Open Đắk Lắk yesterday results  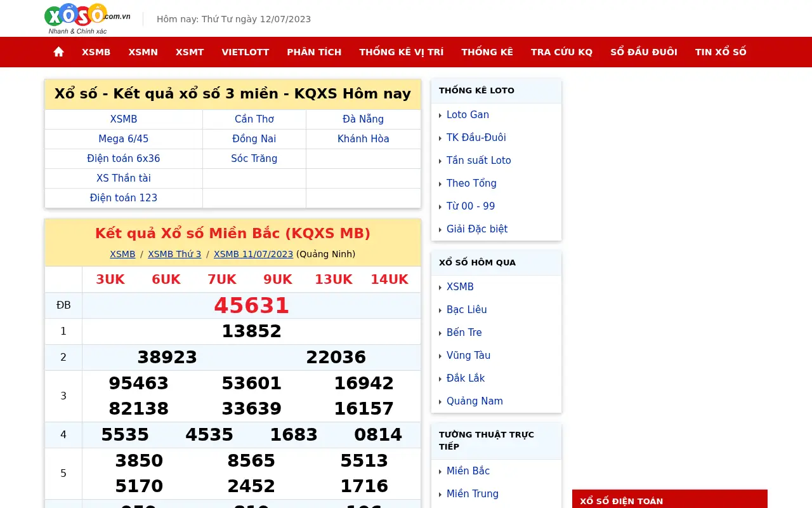pos(466,378)
